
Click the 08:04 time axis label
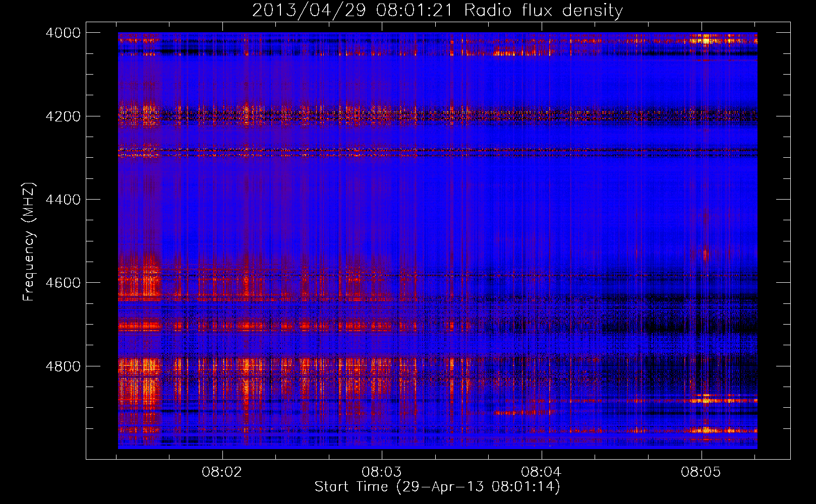point(541,472)
